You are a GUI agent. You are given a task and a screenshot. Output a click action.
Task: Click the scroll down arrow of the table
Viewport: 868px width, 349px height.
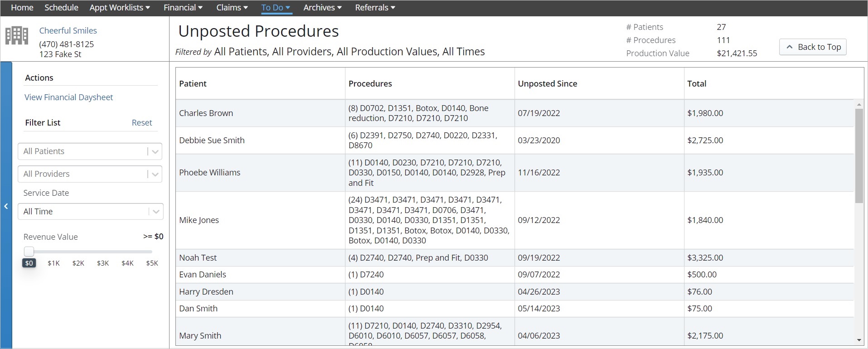click(859, 340)
